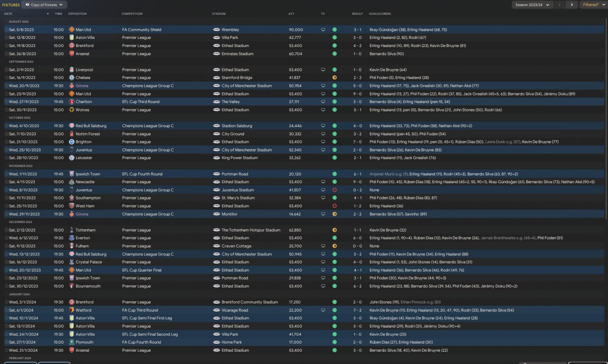Click the TV icon in the Liverpool row
Viewport: 608px width, 364px height.
click(323, 70)
